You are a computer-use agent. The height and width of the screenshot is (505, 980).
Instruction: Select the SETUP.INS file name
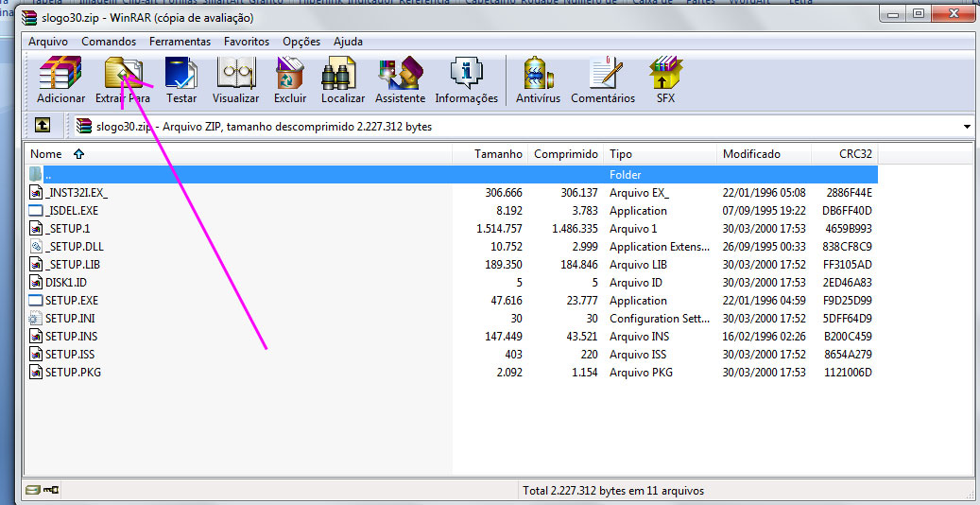71,337
